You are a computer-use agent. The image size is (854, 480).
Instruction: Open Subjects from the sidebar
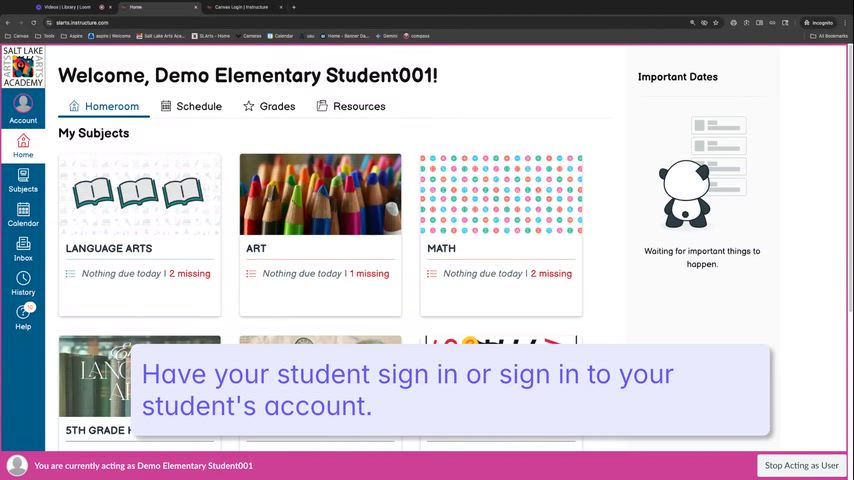(x=23, y=180)
